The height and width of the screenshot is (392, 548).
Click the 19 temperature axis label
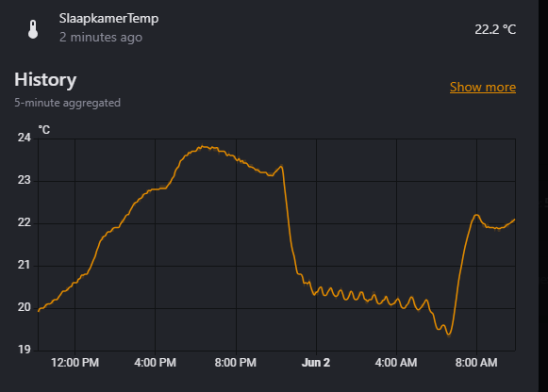(x=25, y=349)
